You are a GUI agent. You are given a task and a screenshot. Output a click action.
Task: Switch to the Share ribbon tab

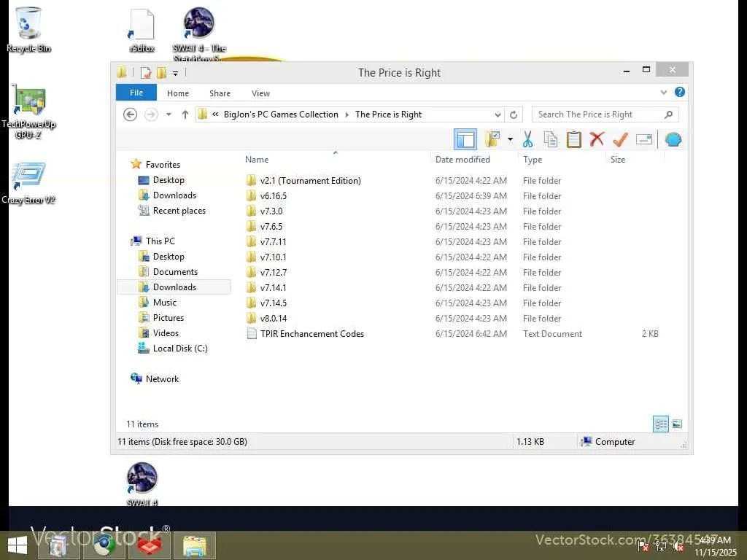click(220, 93)
